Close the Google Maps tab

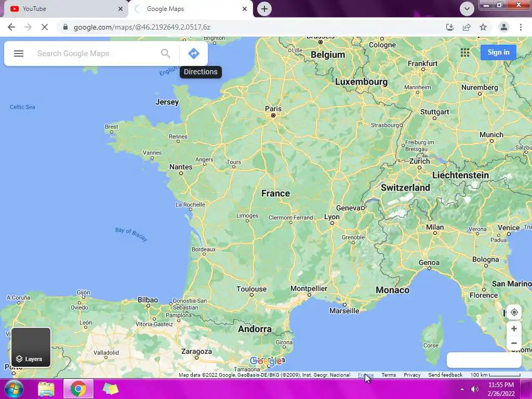245,9
